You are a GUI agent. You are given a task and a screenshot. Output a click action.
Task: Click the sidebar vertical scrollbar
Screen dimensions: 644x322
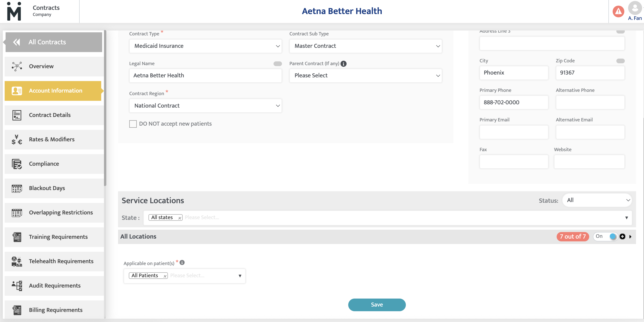[x=105, y=108]
